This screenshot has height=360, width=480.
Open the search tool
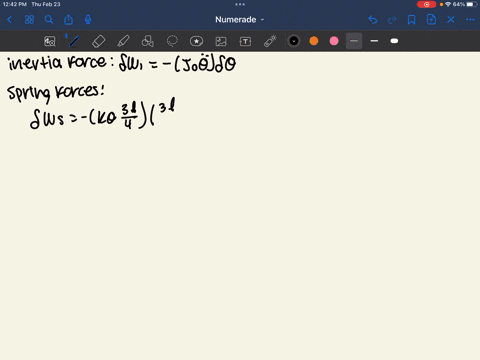(x=49, y=20)
